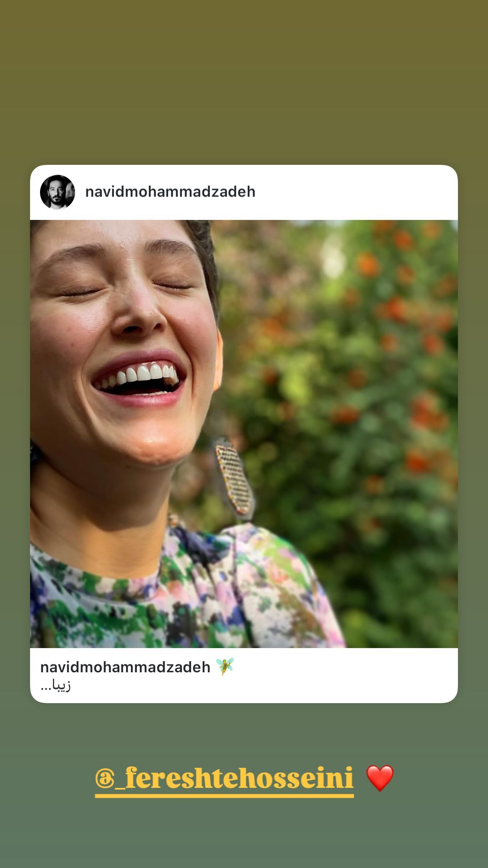Click the white header bar of shared post
Image resolution: width=488 pixels, height=868 pixels.
click(355, 192)
